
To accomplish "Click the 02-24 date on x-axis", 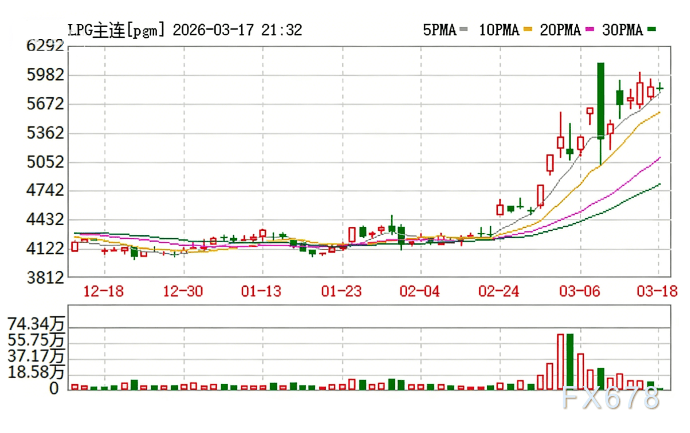I will [x=499, y=290].
